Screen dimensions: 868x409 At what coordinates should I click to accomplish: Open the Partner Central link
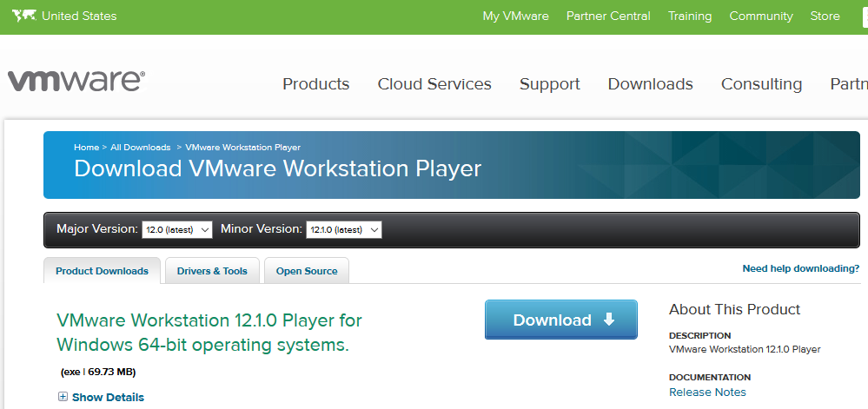point(608,16)
